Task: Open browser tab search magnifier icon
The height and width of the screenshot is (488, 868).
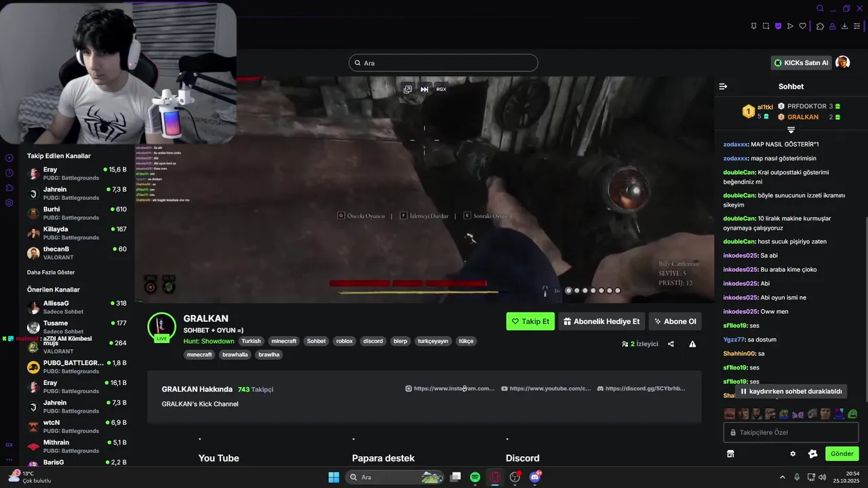Action: [820, 8]
